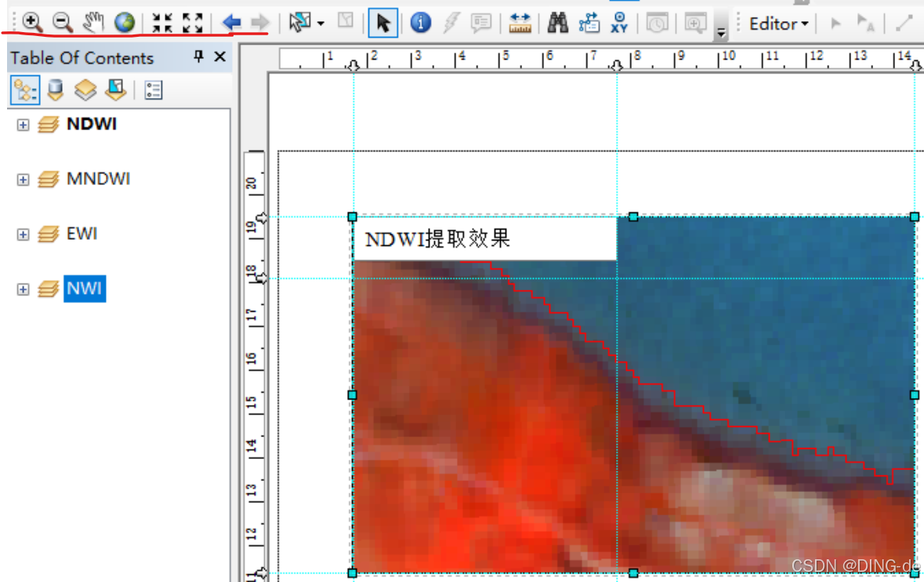The image size is (924, 582).
Task: Go back to previous extent
Action: pos(231,23)
